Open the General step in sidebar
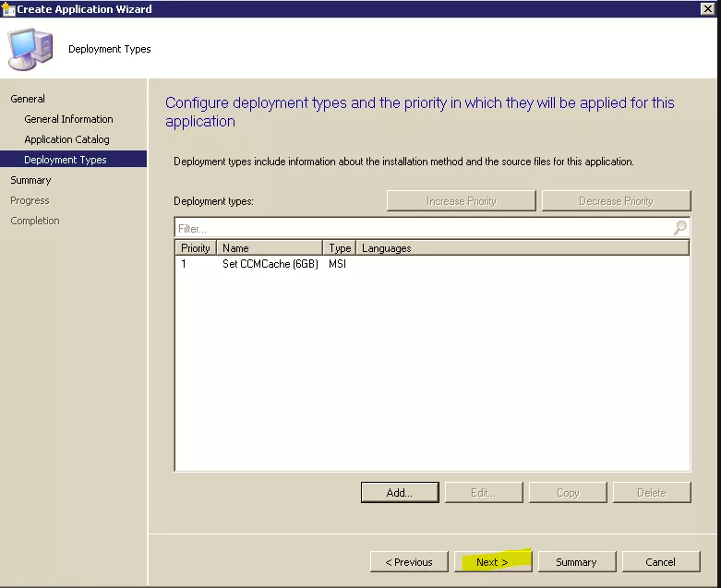The width and height of the screenshot is (721, 588). pos(28,99)
